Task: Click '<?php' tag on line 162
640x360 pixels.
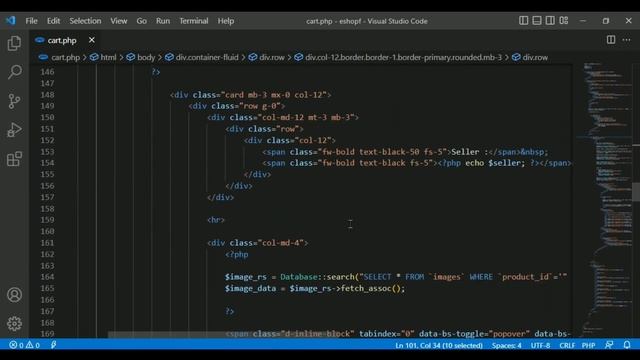Action: [237, 254]
